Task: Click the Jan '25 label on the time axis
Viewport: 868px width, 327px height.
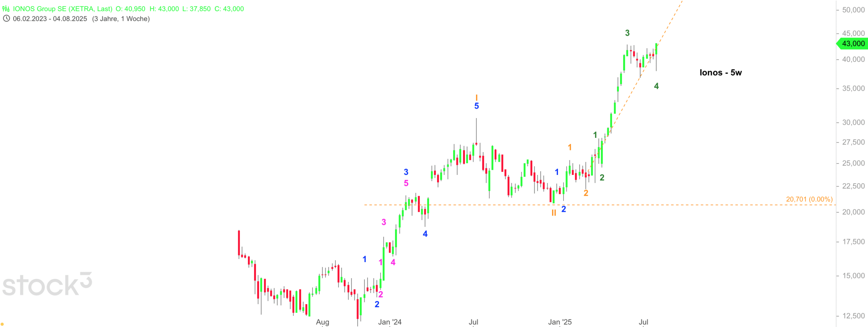Action: (560, 322)
